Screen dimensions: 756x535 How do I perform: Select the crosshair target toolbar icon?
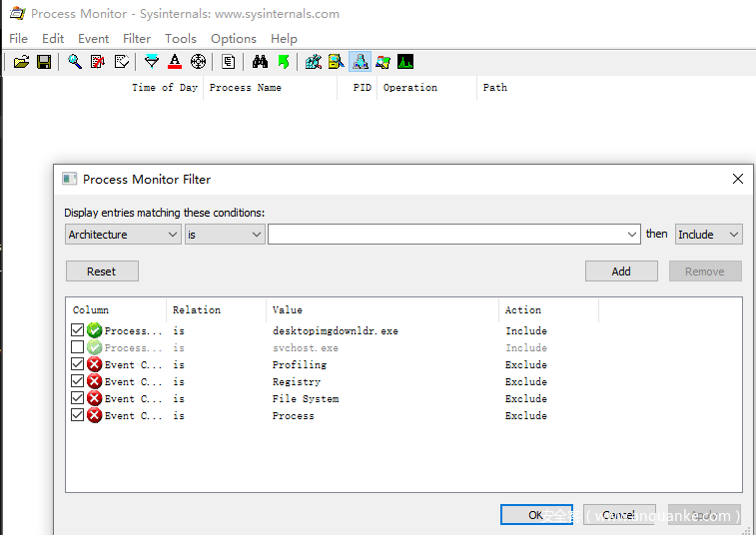(198, 62)
